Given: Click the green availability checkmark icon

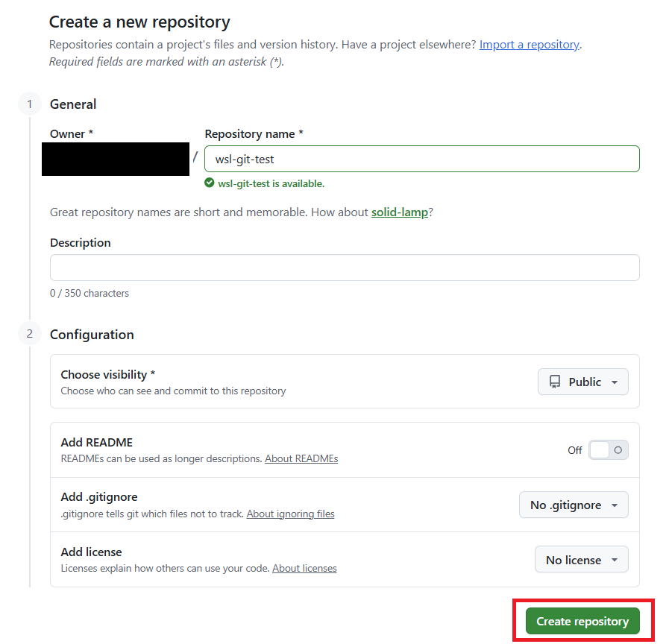Looking at the screenshot, I should 209,183.
